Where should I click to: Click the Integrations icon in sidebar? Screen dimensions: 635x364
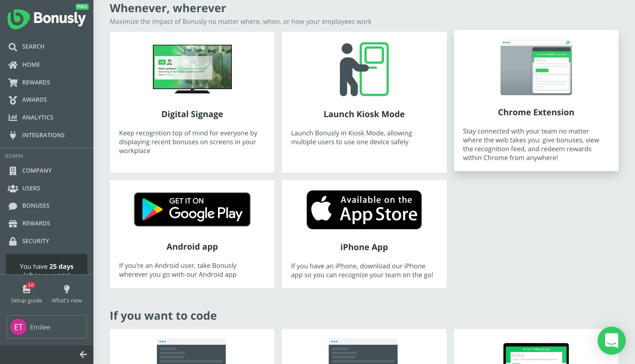point(13,135)
